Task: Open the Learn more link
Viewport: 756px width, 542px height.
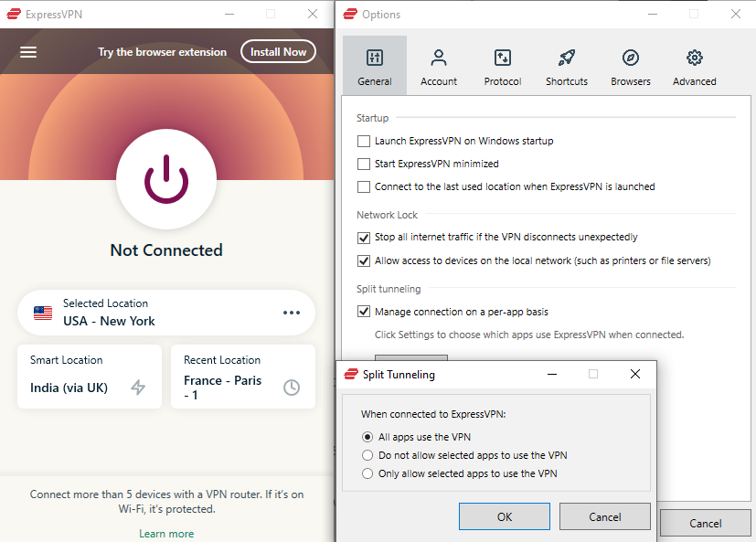Action: 165,533
